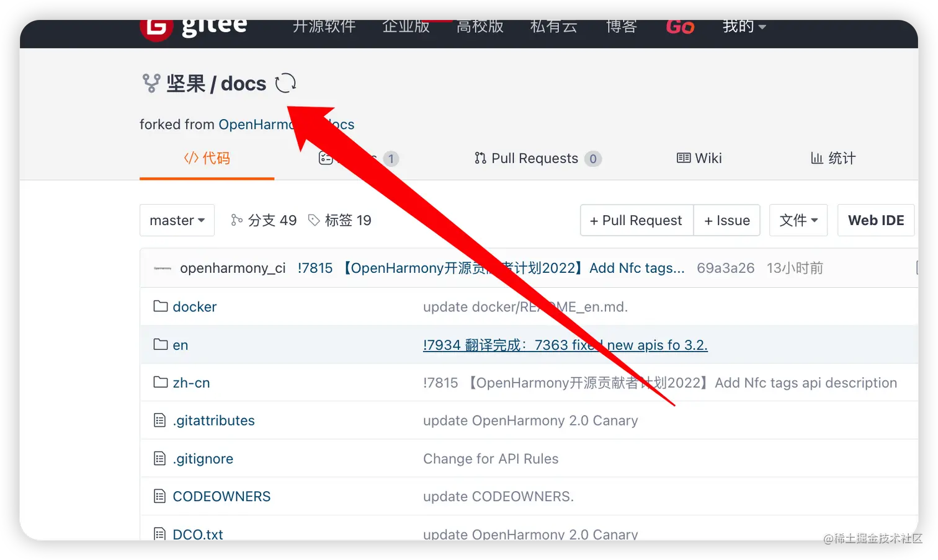Open the en folder
Image resolution: width=938 pixels, height=560 pixels.
click(181, 345)
